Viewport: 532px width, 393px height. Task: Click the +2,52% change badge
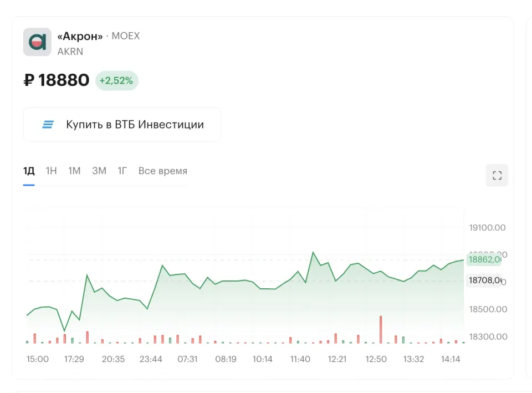116,81
